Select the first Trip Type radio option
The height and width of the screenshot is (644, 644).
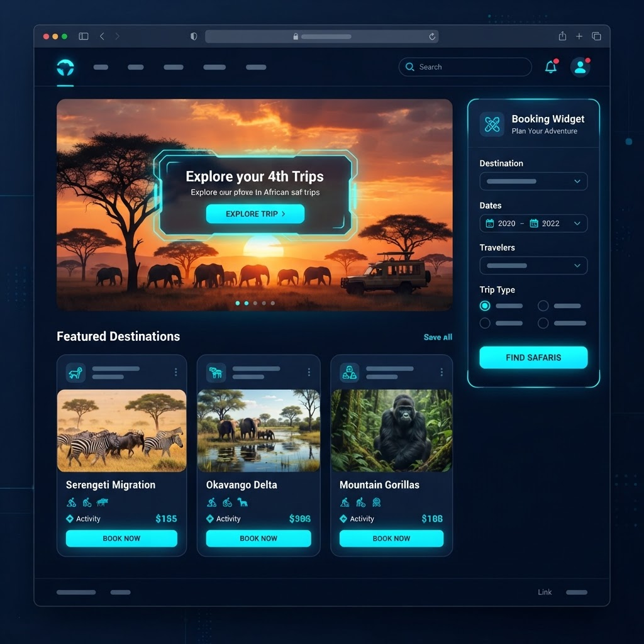[485, 306]
